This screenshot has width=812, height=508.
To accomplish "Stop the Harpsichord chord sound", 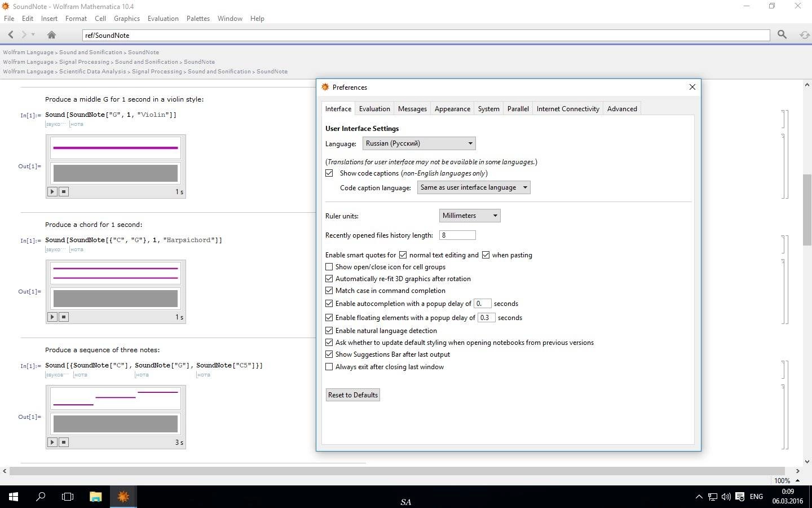I will [x=64, y=317].
